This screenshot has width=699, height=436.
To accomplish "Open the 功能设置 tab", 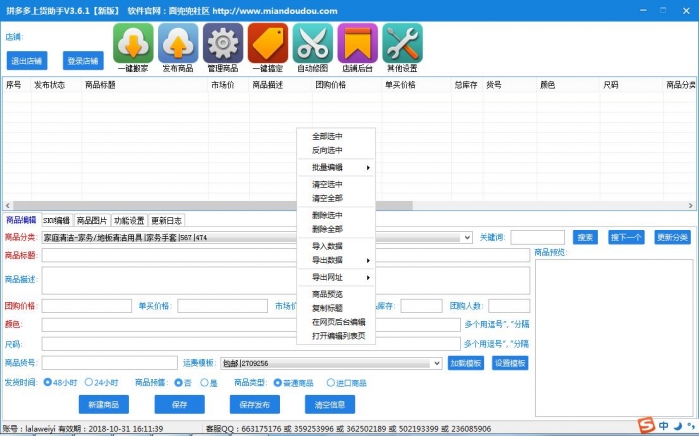I will pos(129,220).
